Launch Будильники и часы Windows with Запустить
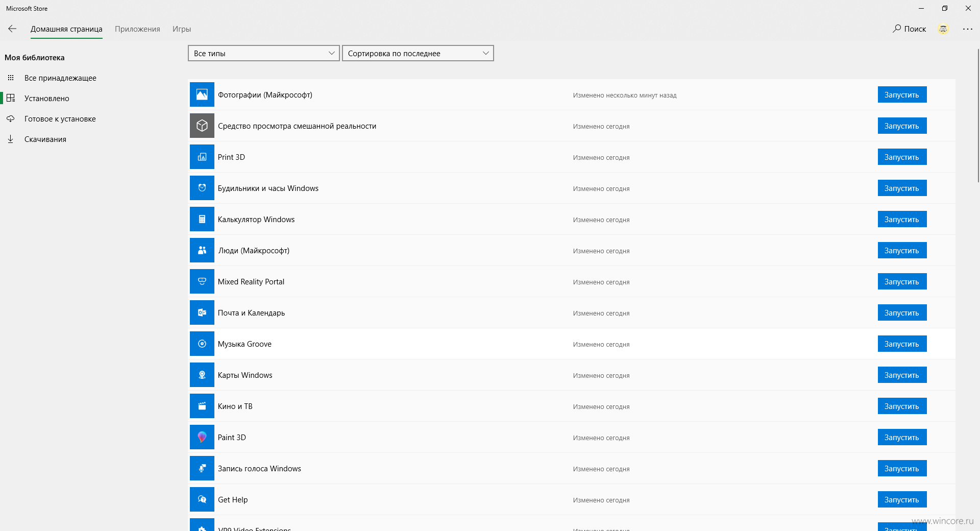This screenshot has width=980, height=531. coord(902,188)
